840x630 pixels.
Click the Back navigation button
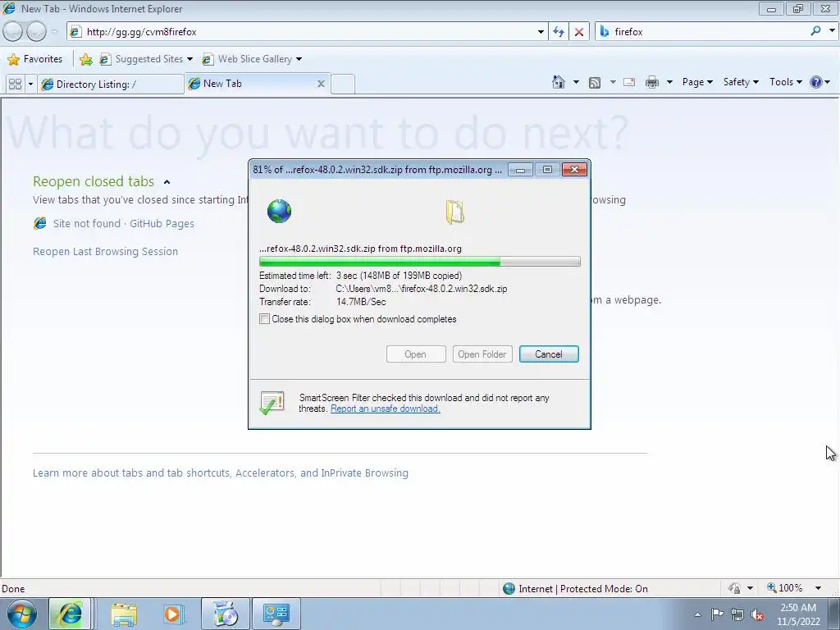12,32
